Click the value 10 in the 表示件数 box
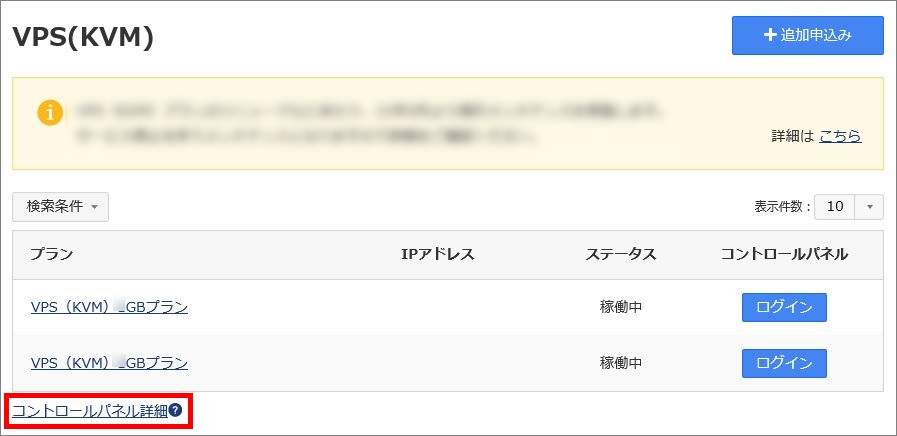This screenshot has height=436, width=897. click(x=835, y=207)
